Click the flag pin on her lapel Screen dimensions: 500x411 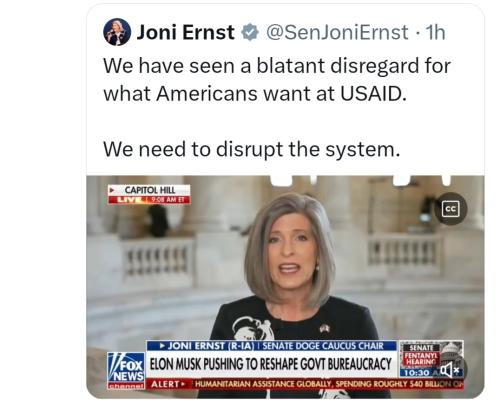(x=324, y=328)
